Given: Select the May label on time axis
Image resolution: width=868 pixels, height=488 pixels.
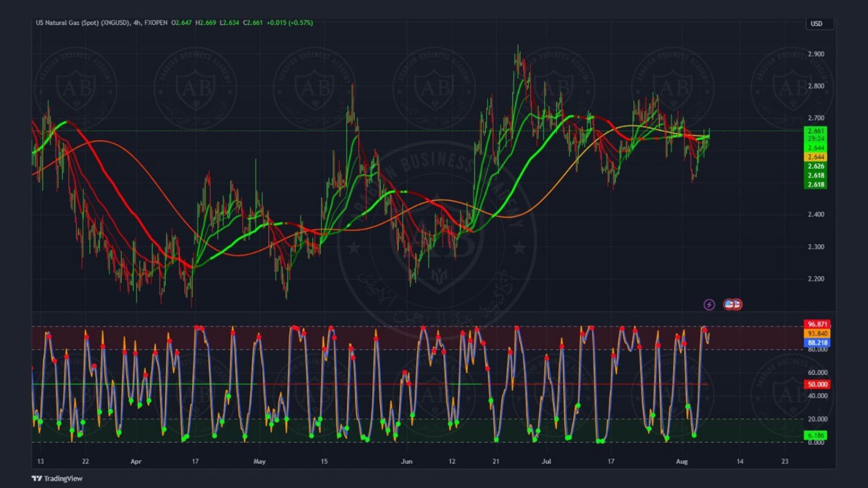Looking at the screenshot, I should (x=259, y=461).
